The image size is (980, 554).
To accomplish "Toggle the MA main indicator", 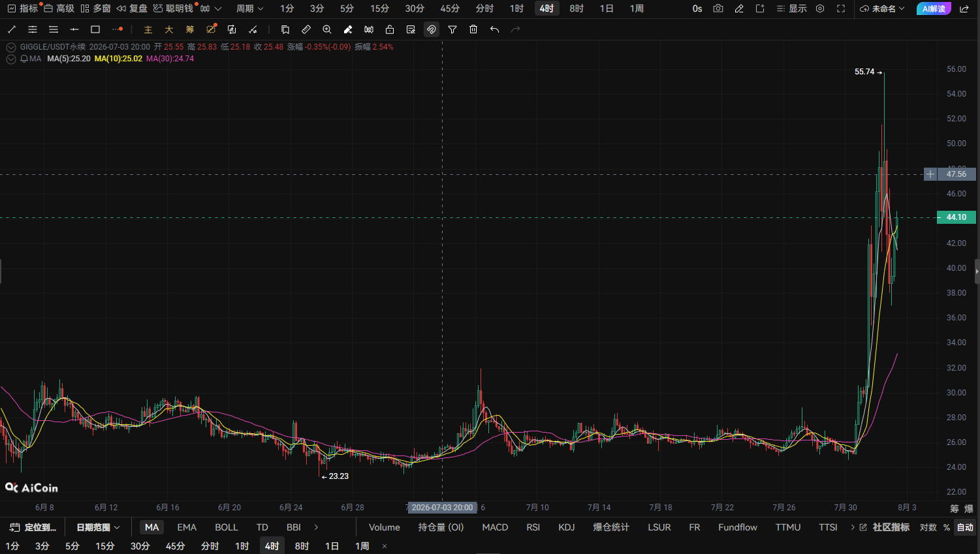I will (x=151, y=527).
